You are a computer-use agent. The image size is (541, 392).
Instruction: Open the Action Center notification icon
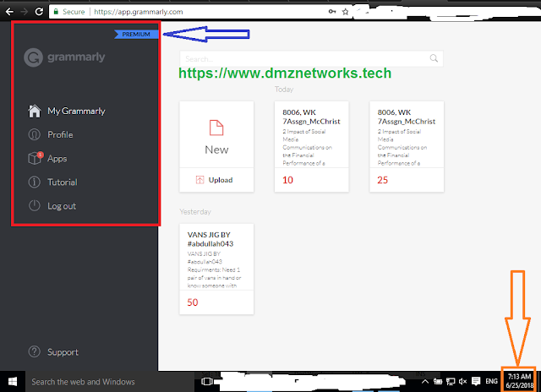coord(476,381)
